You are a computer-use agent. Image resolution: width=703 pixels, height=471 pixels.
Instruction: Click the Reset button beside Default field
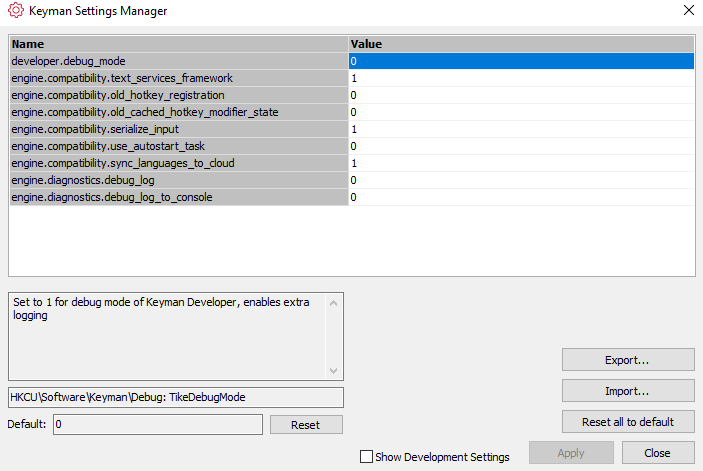(306, 424)
